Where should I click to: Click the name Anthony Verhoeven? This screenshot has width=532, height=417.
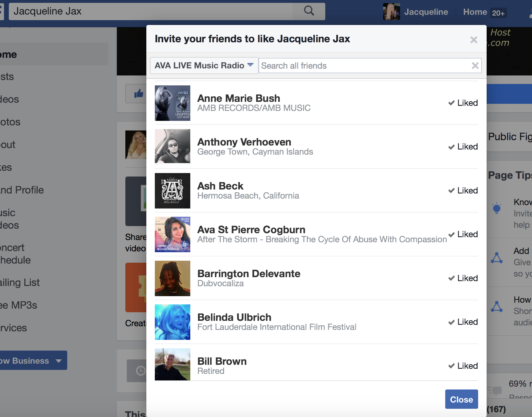click(244, 142)
